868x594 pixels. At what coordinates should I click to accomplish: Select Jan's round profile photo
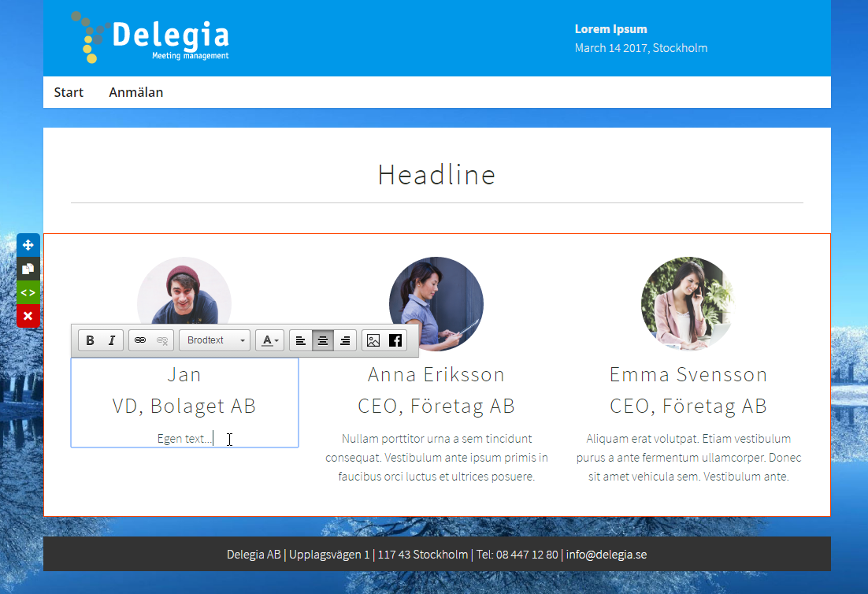pos(184,291)
